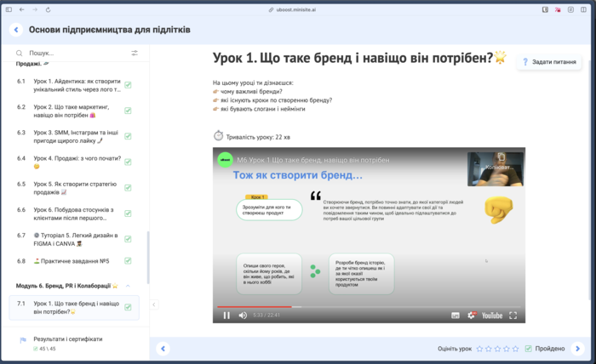This screenshot has width=596, height=364.
Task: Enter fullscreen mode in video player
Action: tap(513, 316)
